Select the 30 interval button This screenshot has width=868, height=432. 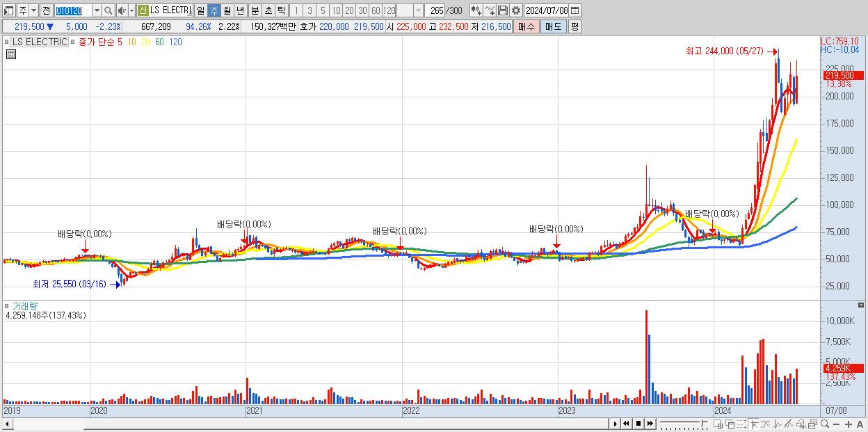coord(362,10)
